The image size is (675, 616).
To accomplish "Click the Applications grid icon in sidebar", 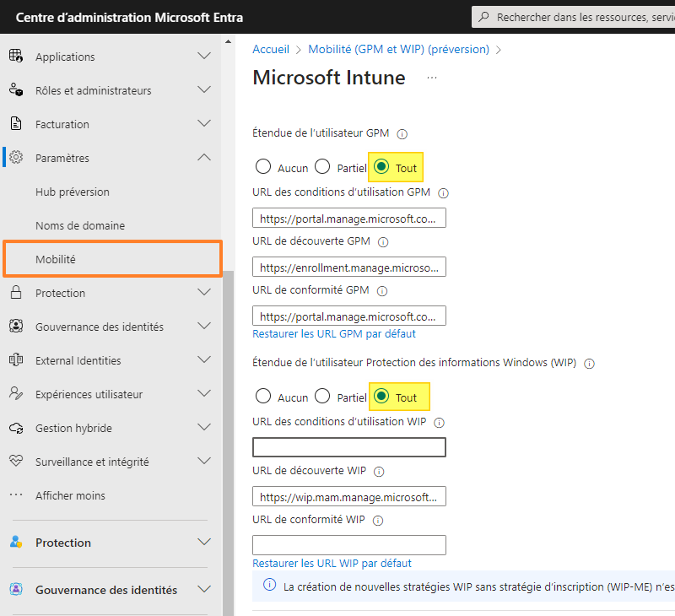I will coord(15,57).
